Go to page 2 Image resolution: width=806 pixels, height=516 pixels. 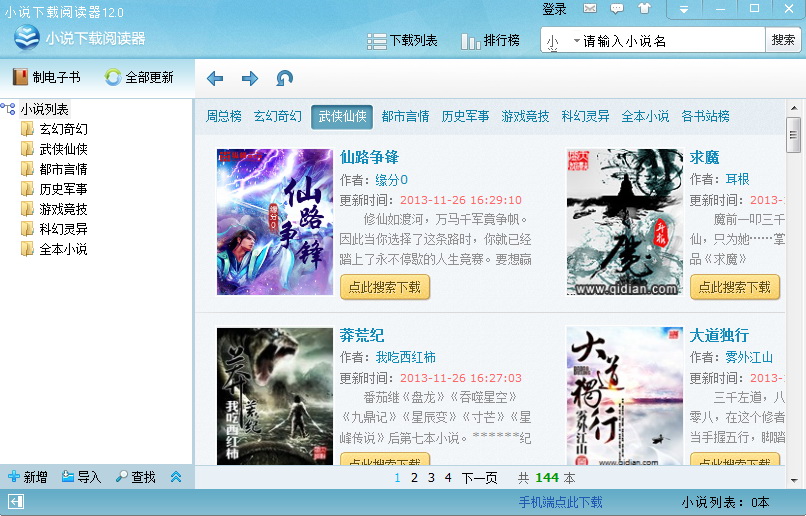pyautogui.click(x=414, y=478)
